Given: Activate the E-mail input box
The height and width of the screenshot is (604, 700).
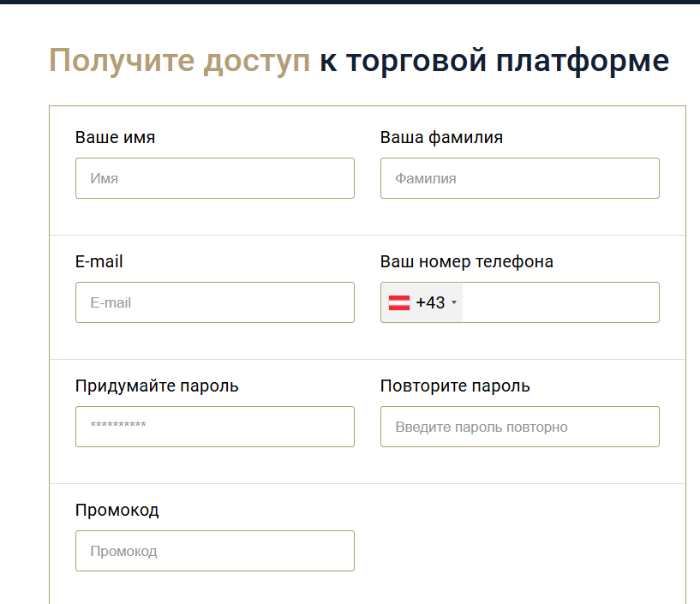Looking at the screenshot, I should [x=215, y=302].
